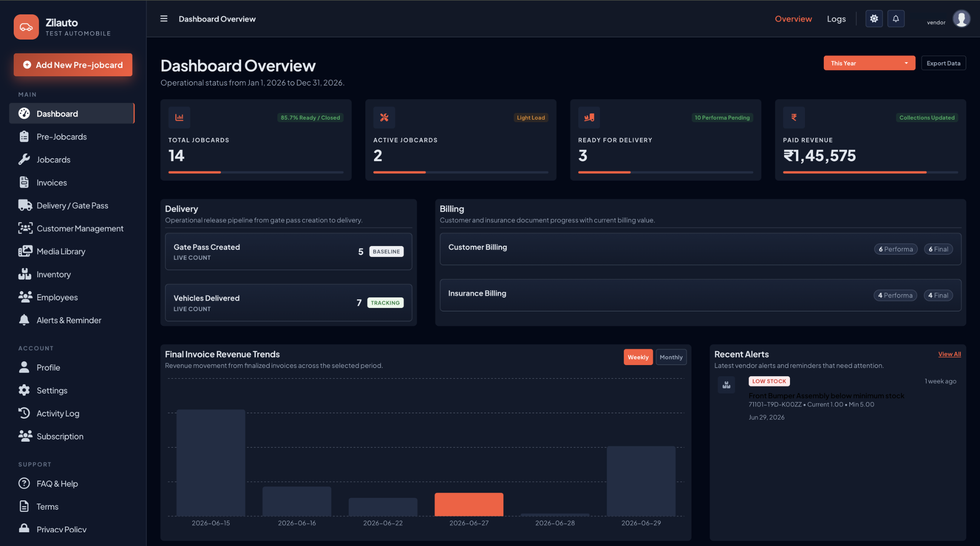This screenshot has width=980, height=546.
Task: Open the View All alerts link
Action: click(949, 354)
